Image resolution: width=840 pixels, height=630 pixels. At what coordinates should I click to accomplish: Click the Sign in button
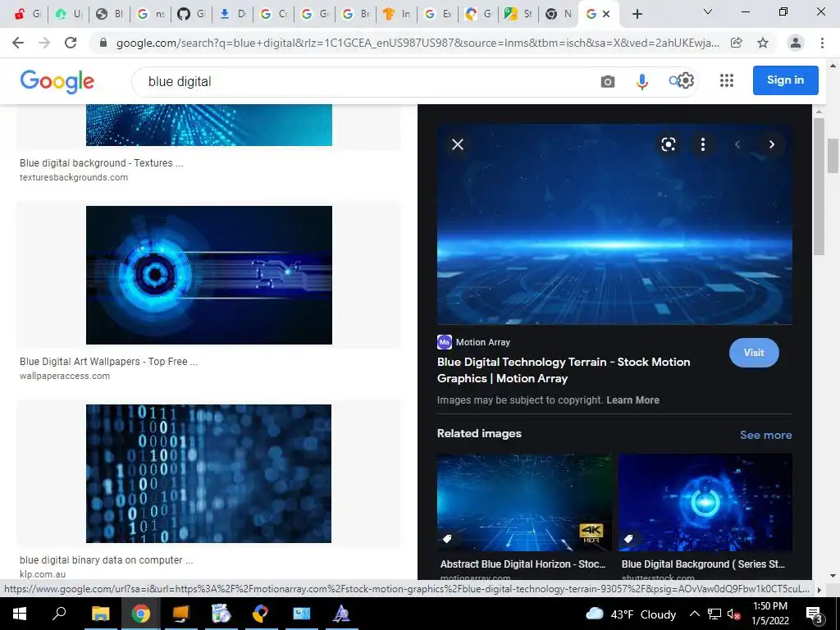pyautogui.click(x=785, y=80)
